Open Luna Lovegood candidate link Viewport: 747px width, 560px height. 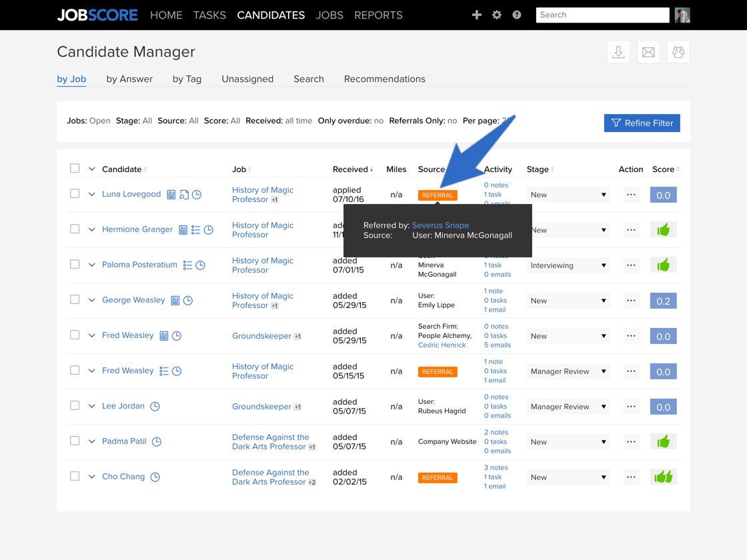(131, 194)
